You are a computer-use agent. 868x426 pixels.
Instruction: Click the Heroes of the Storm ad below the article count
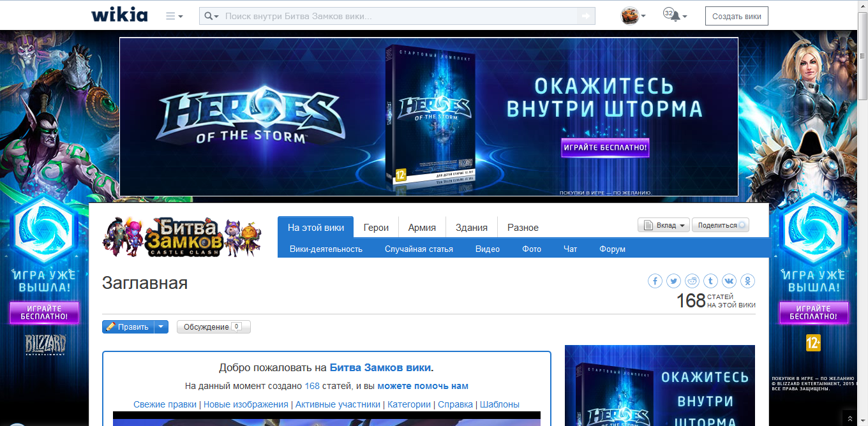pyautogui.click(x=660, y=385)
